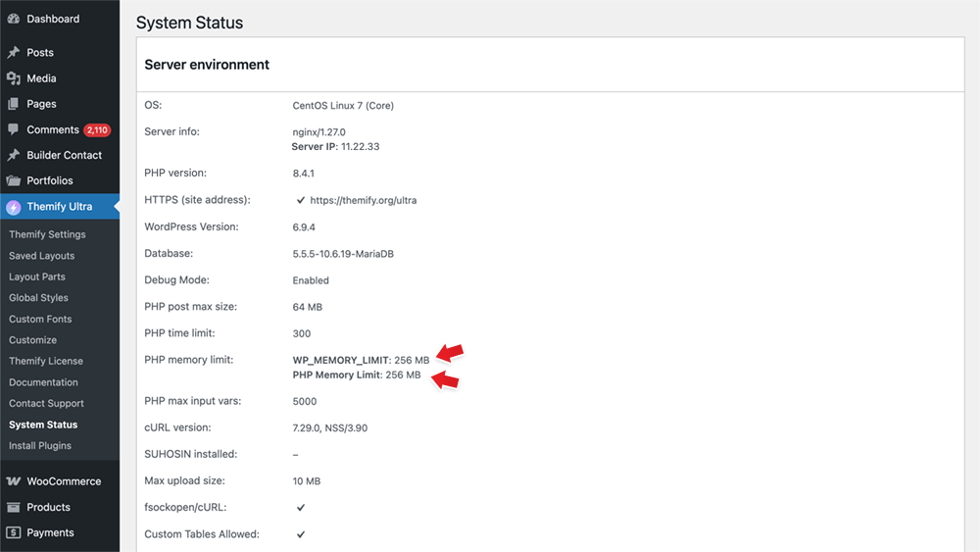Click the Products box icon

tap(13, 507)
